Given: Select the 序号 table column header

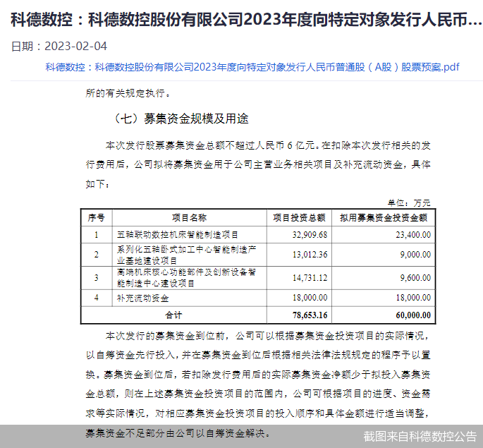Looking at the screenshot, I should (96, 217).
